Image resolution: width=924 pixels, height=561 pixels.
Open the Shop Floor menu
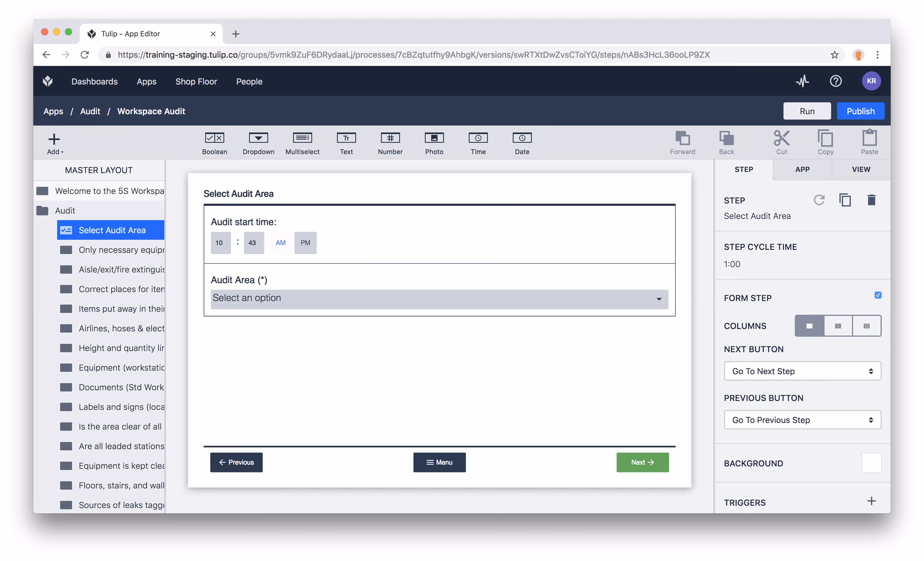click(196, 82)
